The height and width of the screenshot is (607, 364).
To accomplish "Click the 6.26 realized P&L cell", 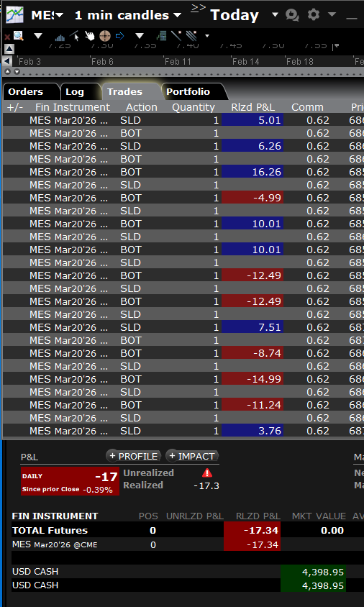I will [252, 146].
